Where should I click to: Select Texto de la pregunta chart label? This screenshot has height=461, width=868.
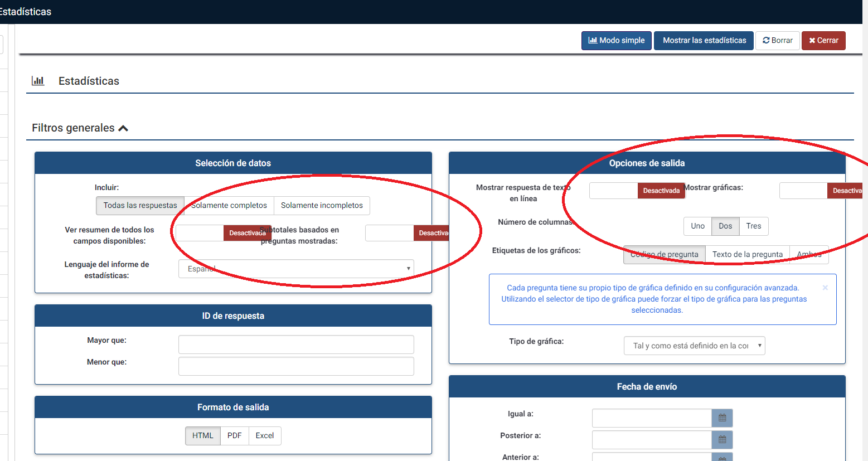pos(747,255)
